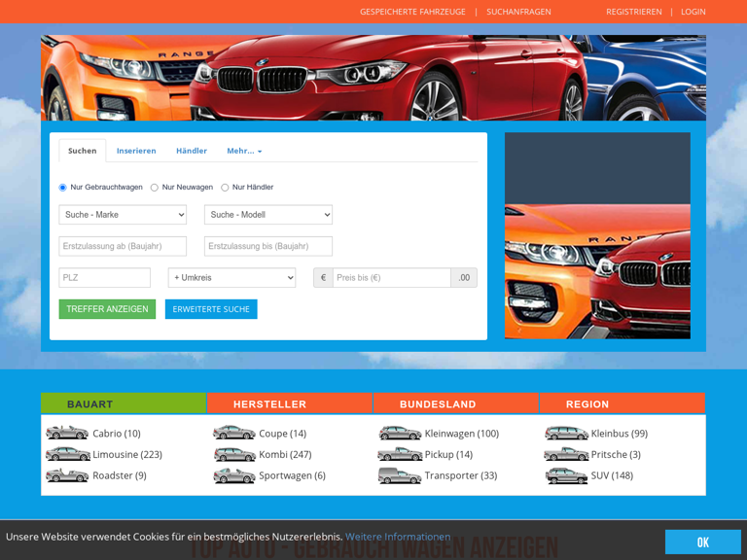
Task: Click the Kleinbus (99) link
Action: pyautogui.click(x=620, y=434)
